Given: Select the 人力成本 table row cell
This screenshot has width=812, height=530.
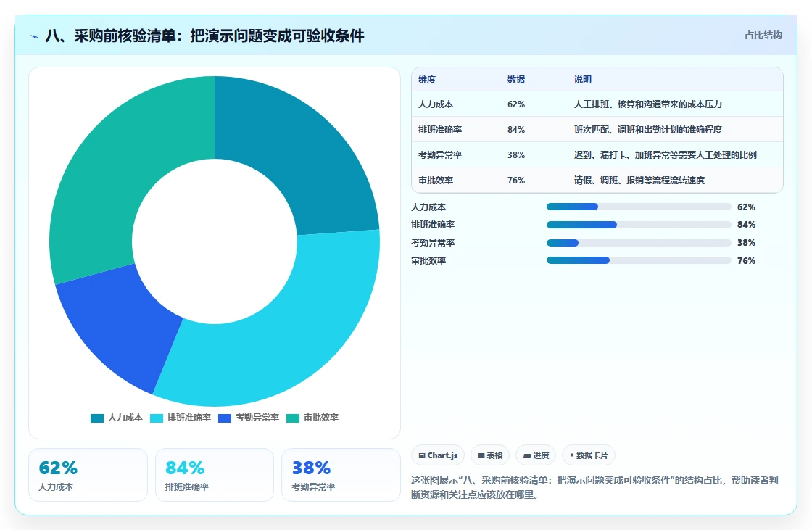Looking at the screenshot, I should point(436,104).
